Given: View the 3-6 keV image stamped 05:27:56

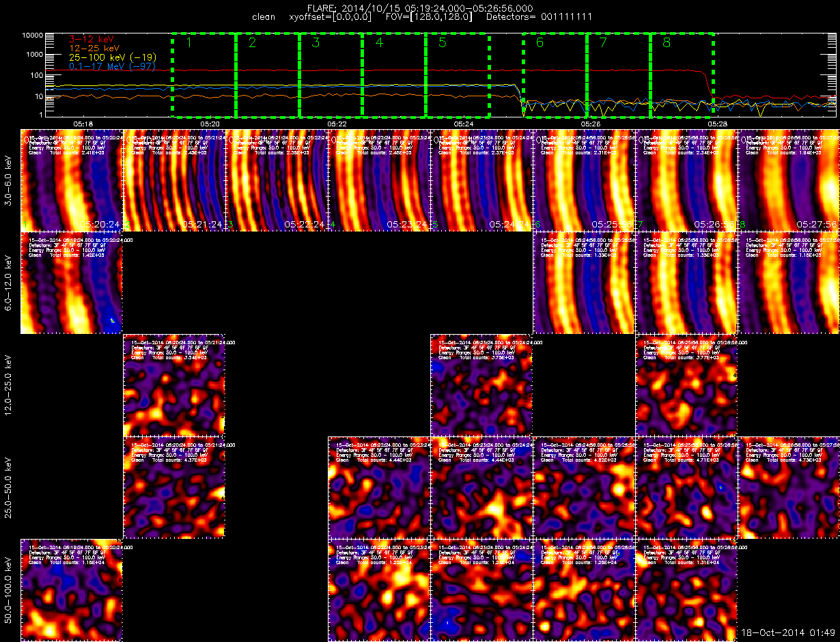Looking at the screenshot, I should (789, 180).
